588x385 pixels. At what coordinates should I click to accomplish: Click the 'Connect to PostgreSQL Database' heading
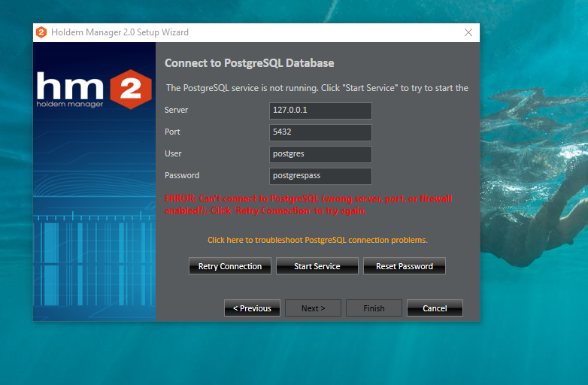tap(250, 63)
